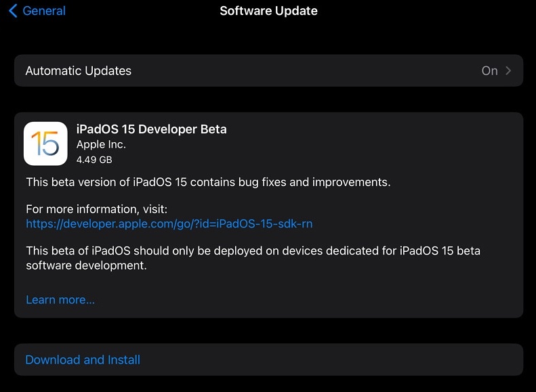536x392 pixels.
Task: Tap the back chevron arrow icon
Action: (13, 11)
